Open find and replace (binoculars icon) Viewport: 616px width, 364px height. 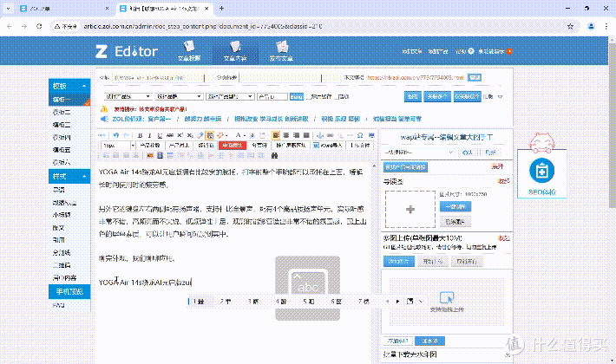click(x=275, y=156)
